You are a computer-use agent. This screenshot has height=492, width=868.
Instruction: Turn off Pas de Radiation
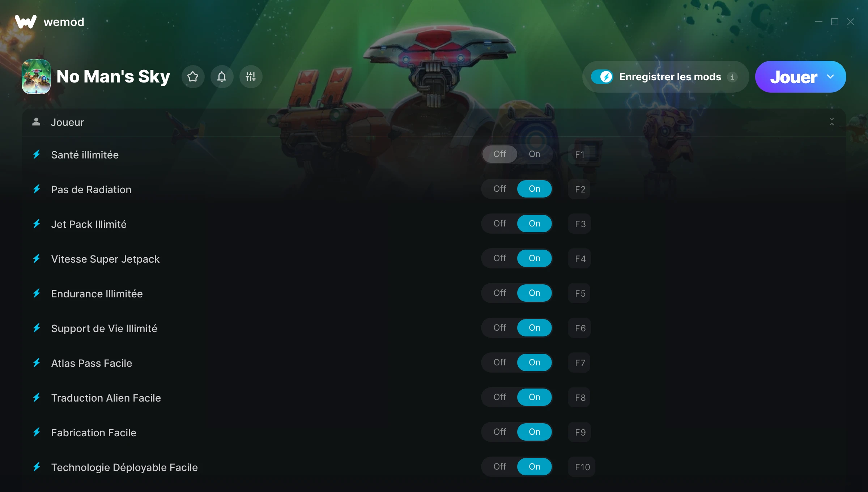[x=500, y=189]
